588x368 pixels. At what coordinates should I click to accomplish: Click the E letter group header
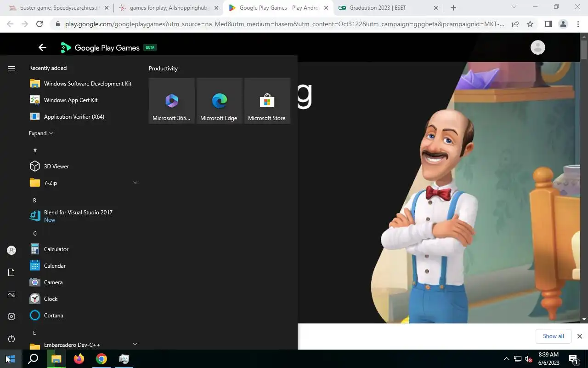pyautogui.click(x=34, y=333)
